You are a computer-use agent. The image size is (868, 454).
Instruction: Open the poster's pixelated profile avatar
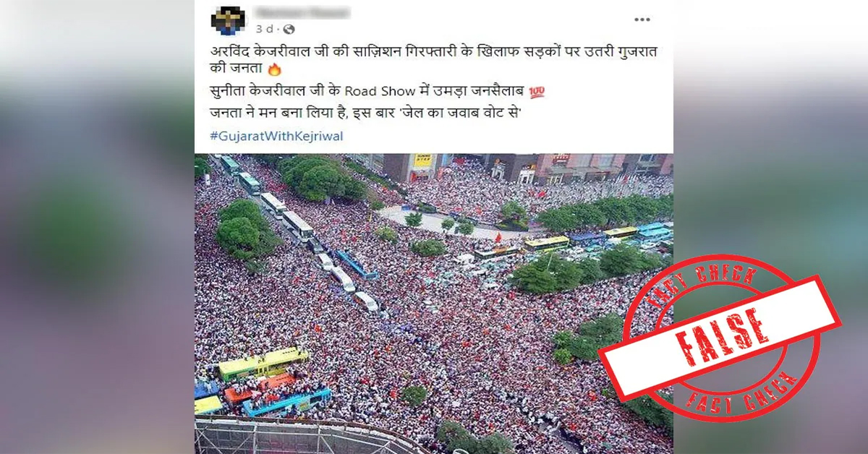[x=228, y=20]
